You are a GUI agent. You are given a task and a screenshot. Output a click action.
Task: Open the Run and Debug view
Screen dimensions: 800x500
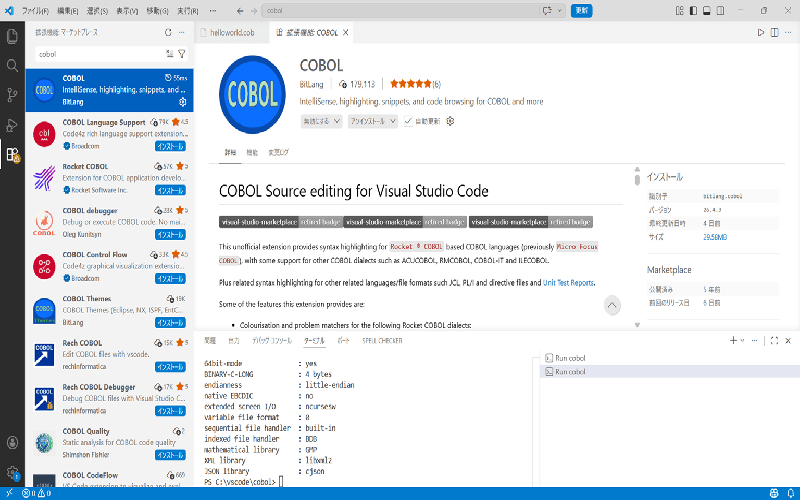[12, 124]
